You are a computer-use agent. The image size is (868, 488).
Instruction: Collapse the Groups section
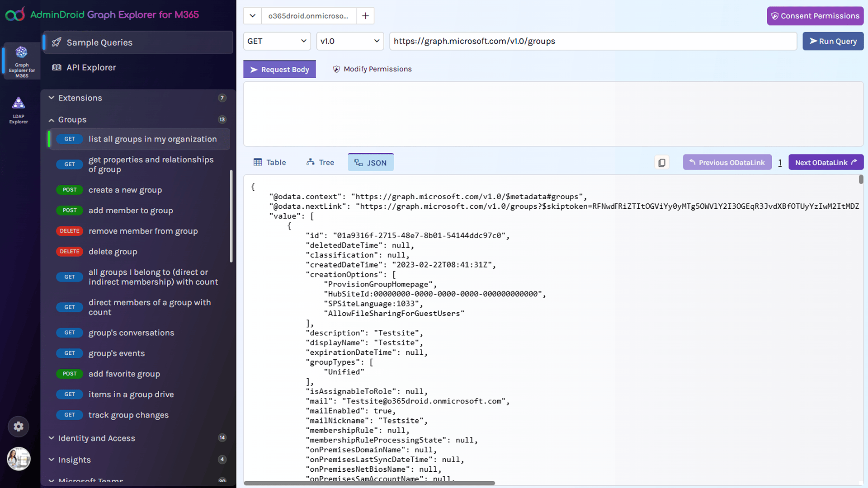click(x=51, y=120)
